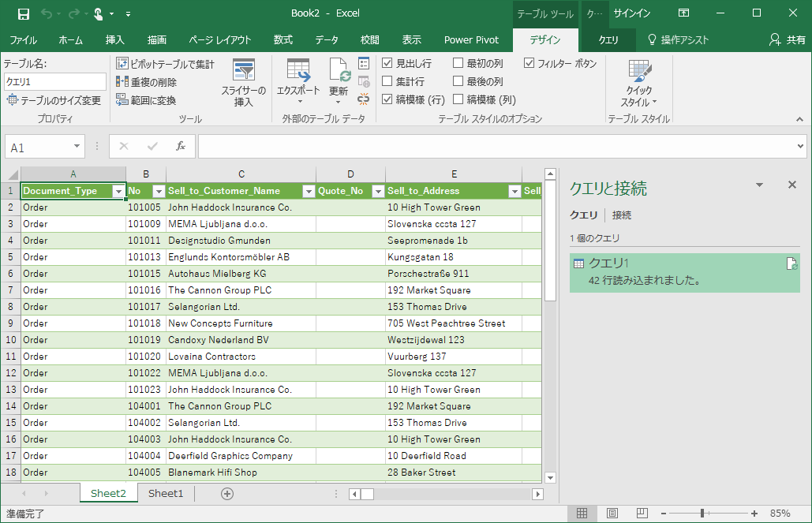Expand the formula bar
The width and height of the screenshot is (812, 523).
click(800, 147)
